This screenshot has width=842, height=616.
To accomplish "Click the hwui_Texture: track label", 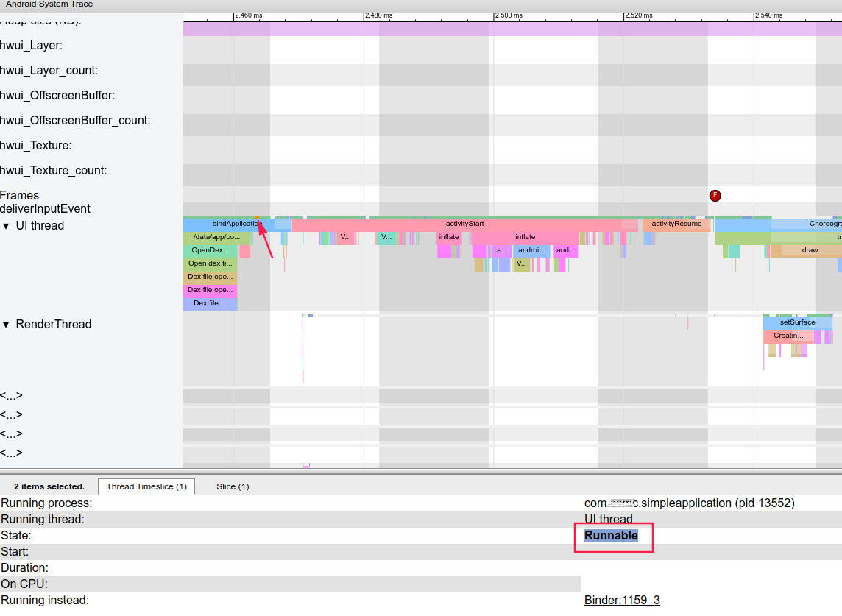I will pos(36,146).
